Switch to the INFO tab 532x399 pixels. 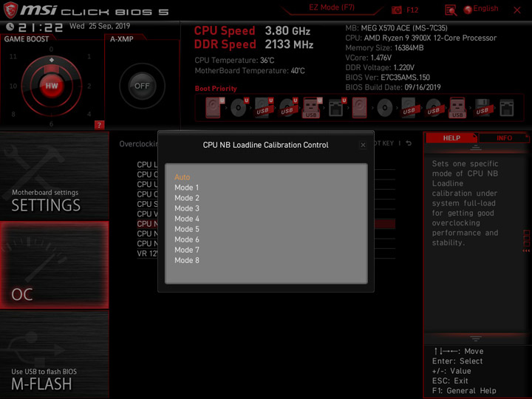click(x=504, y=137)
